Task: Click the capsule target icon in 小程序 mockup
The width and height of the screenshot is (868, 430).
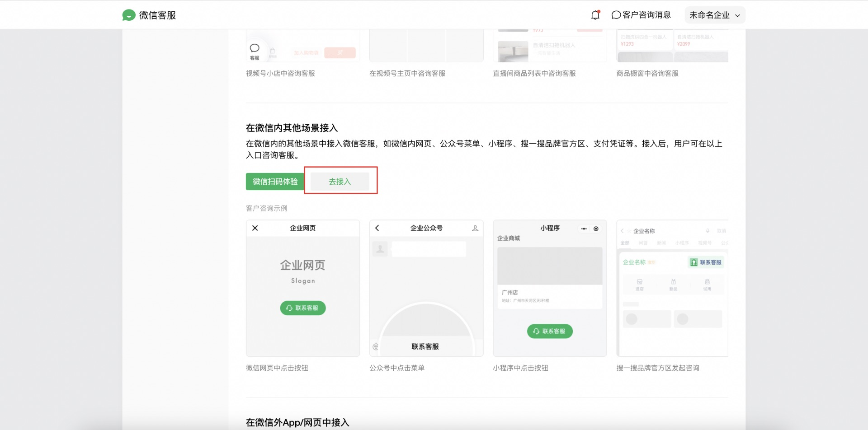Action: coord(596,229)
